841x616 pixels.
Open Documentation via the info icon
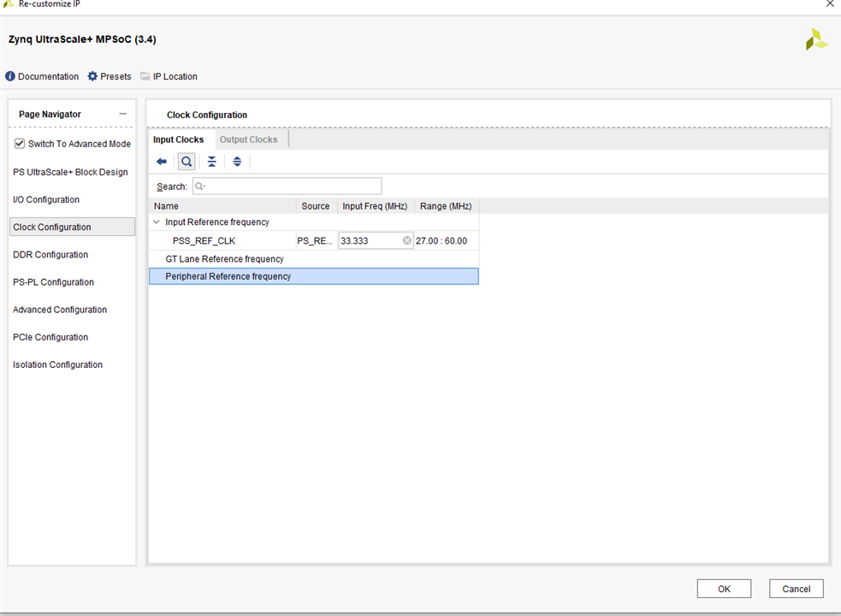coord(10,77)
